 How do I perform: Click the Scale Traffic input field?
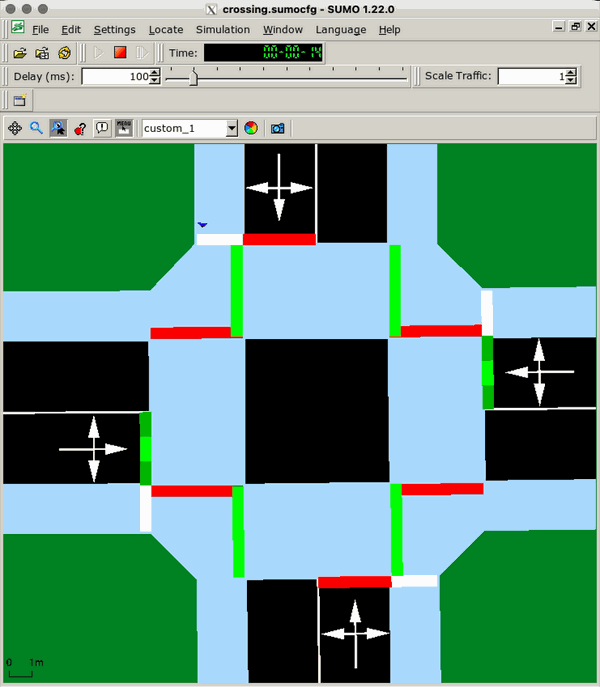coord(530,77)
